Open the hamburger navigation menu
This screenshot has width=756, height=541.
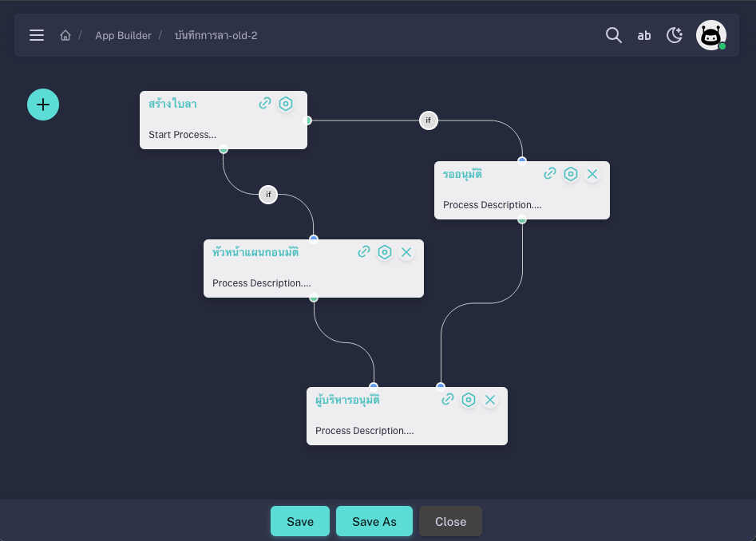(37, 35)
